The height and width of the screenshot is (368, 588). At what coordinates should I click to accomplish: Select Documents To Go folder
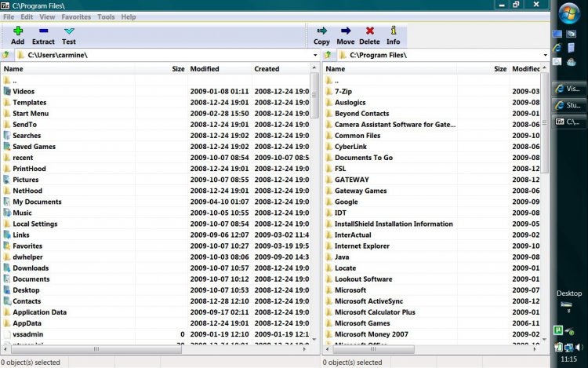[431, 158]
